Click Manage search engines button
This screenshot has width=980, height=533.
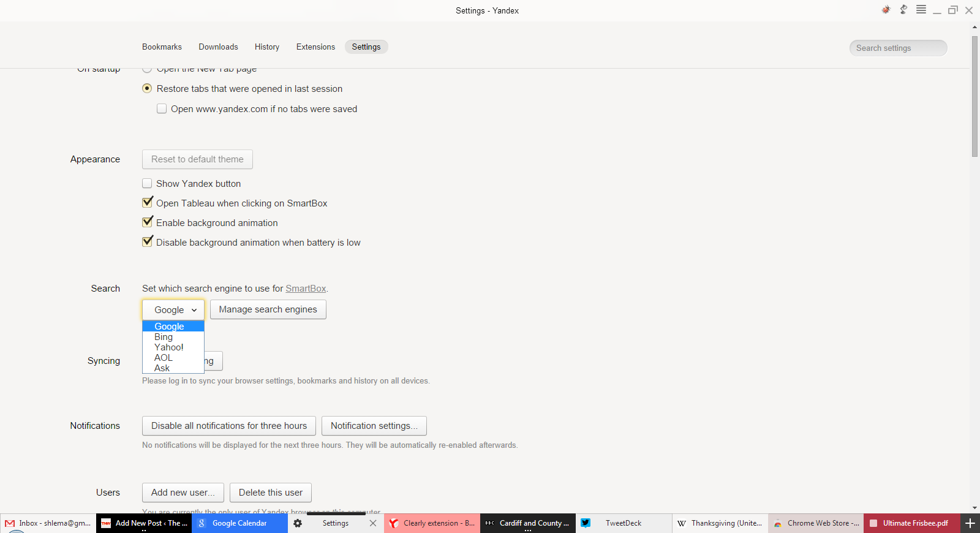[268, 309]
